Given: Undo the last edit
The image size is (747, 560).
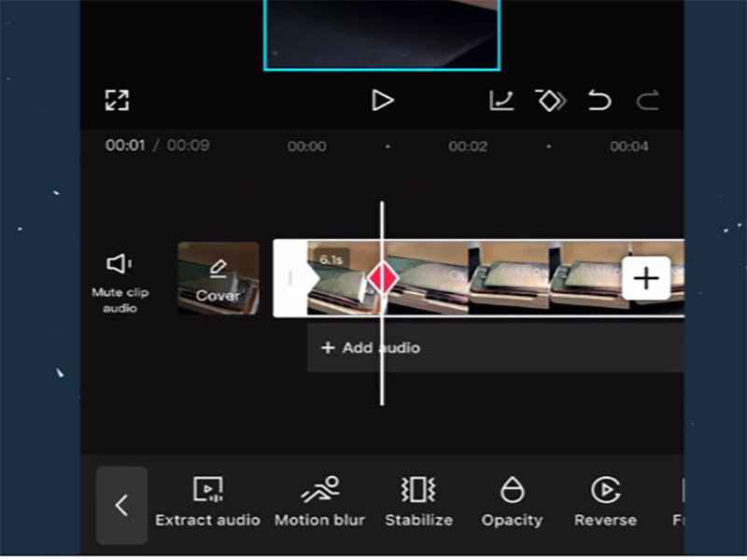Looking at the screenshot, I should coord(600,101).
